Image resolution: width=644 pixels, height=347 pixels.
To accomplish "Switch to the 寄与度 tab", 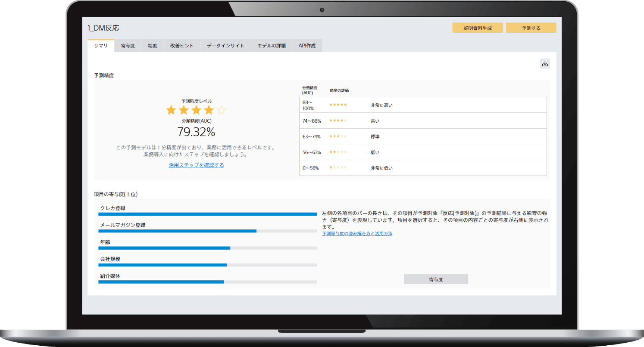I will click(127, 45).
